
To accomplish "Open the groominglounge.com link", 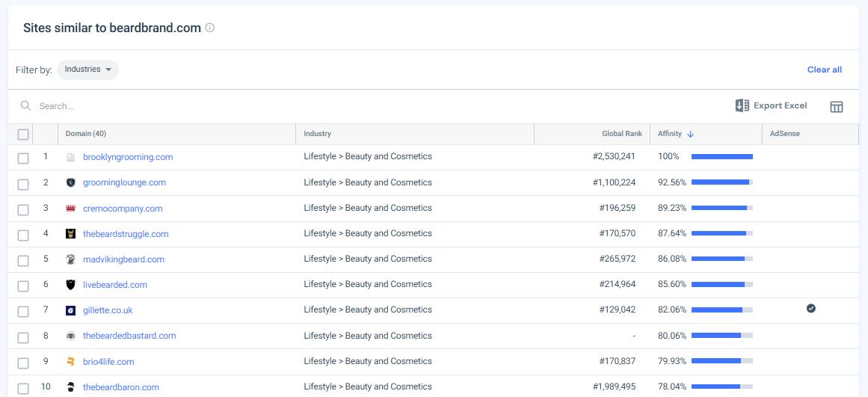I will 125,182.
